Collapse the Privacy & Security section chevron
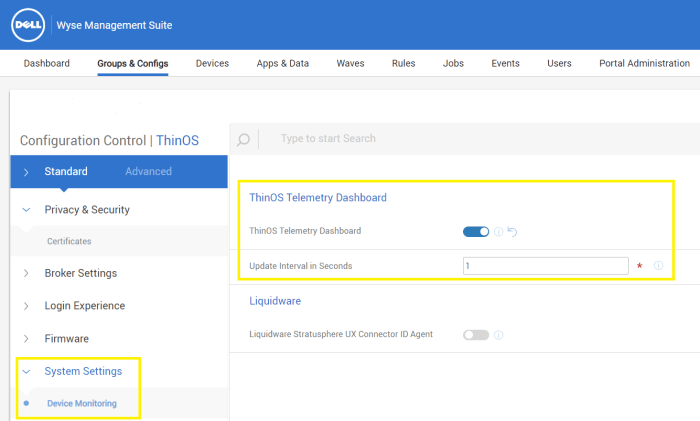 pos(26,209)
